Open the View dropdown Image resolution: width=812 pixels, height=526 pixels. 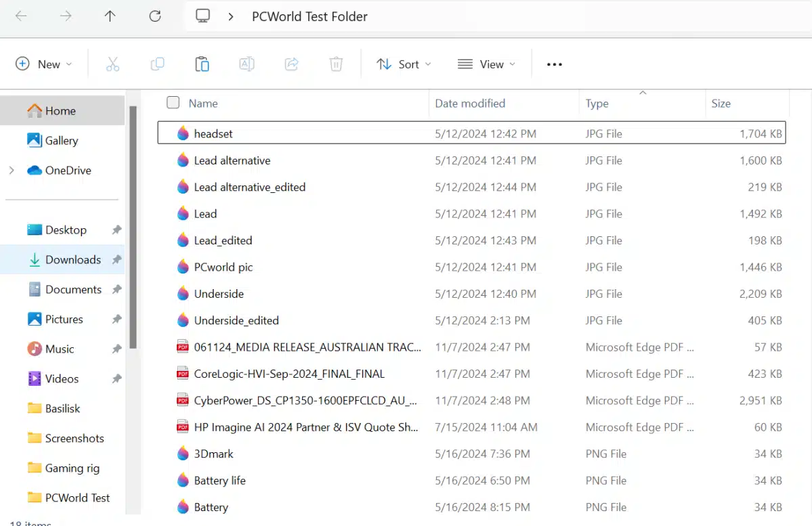click(x=487, y=64)
